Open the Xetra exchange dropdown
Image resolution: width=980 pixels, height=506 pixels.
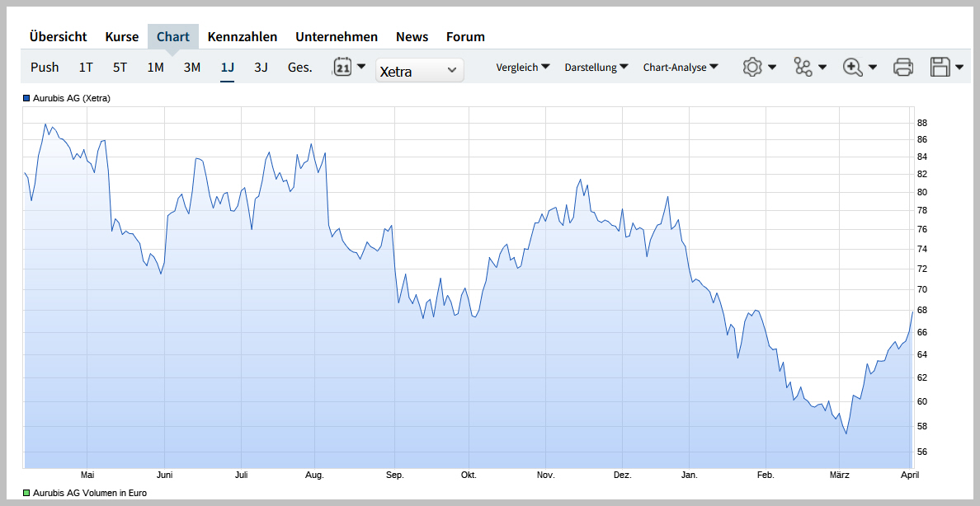(419, 71)
